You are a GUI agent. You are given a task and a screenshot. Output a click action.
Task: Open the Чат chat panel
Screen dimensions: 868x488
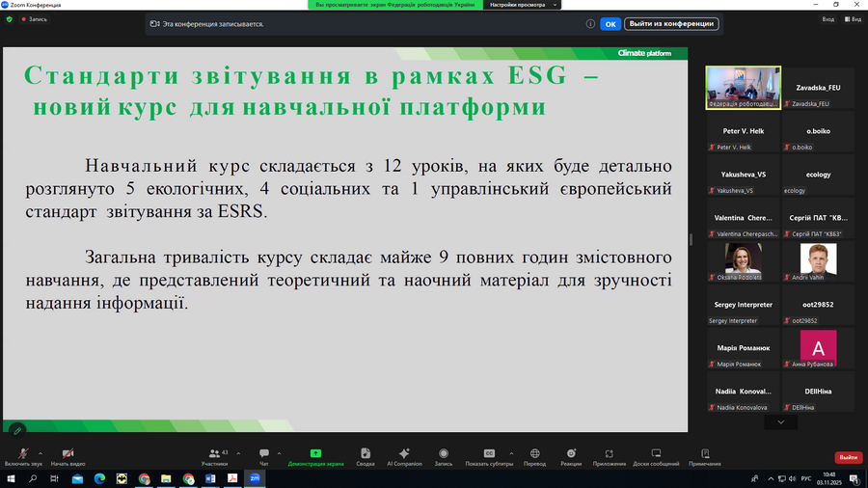pyautogui.click(x=263, y=454)
